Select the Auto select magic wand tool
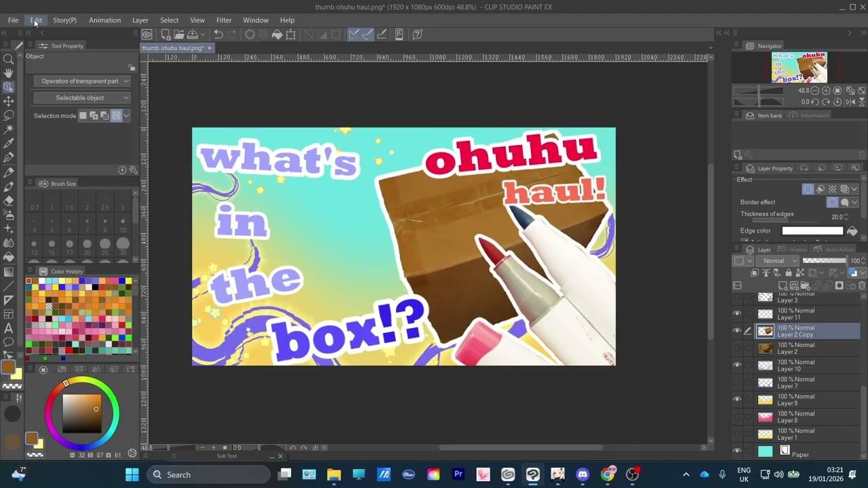 pyautogui.click(x=9, y=129)
